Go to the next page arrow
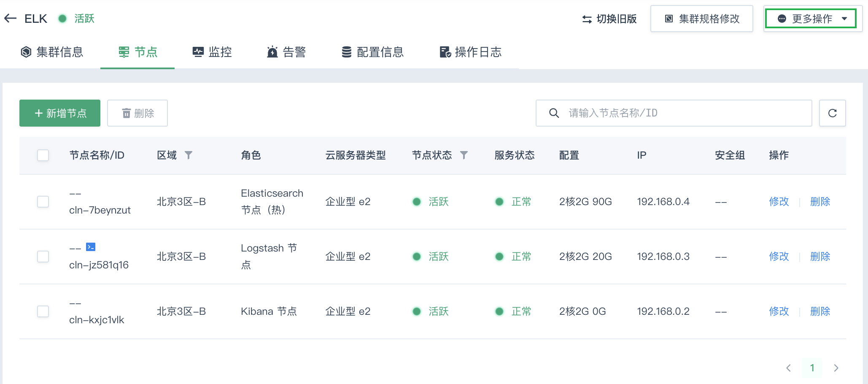The height and width of the screenshot is (384, 868). [x=836, y=368]
